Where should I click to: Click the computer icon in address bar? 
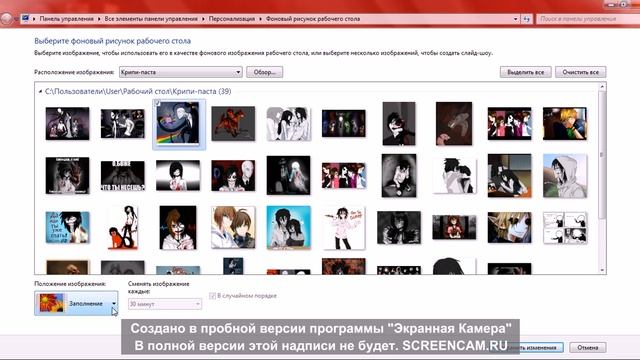(x=25, y=18)
